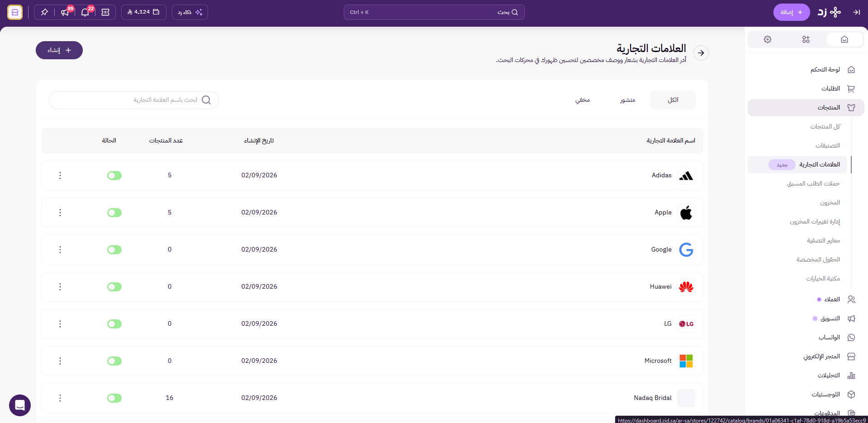Open the three-dot menu for Nadaq Bridal
The image size is (868, 423).
pos(60,398)
